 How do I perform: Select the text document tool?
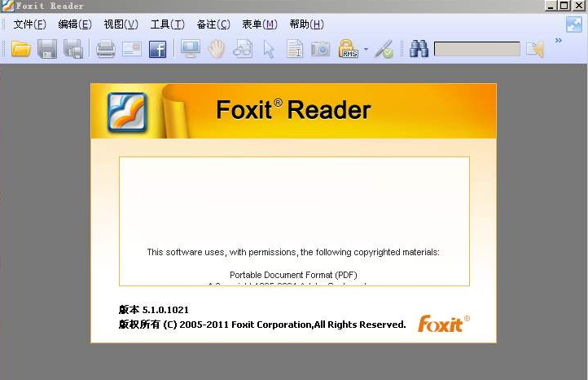click(295, 49)
